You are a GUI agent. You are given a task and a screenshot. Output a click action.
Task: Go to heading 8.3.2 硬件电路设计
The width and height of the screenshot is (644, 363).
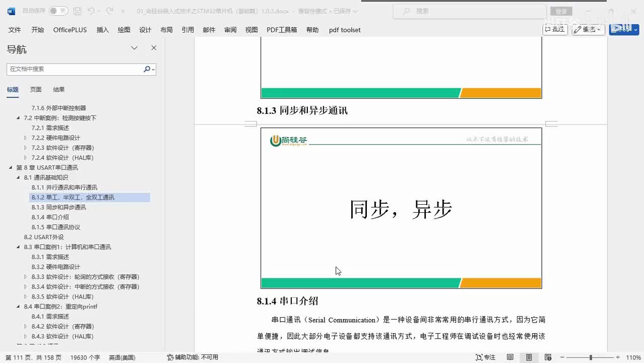point(56,267)
